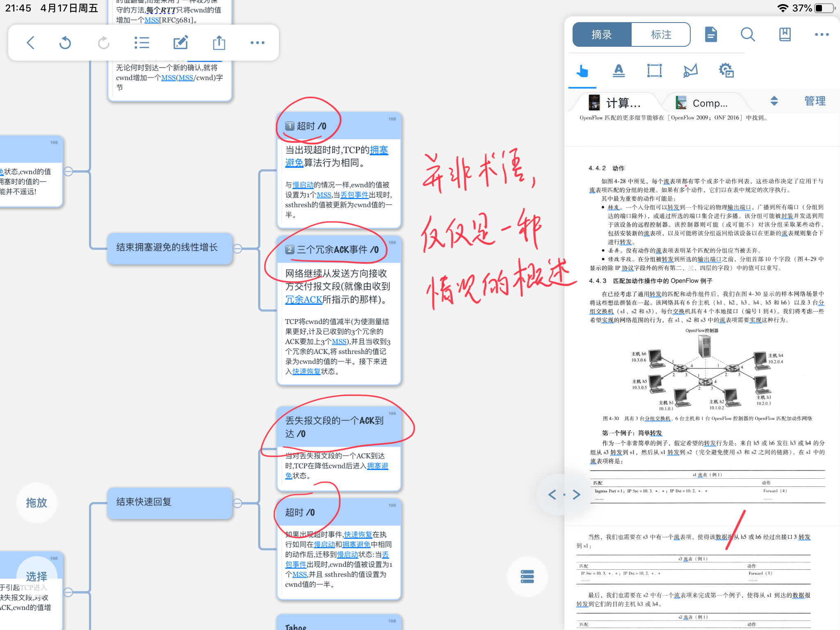The image size is (840, 630).
Task: Tap the 管理 button
Action: point(815,101)
